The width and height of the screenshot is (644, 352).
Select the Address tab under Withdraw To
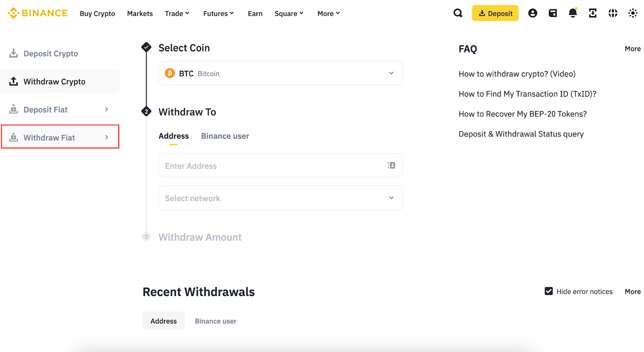173,136
